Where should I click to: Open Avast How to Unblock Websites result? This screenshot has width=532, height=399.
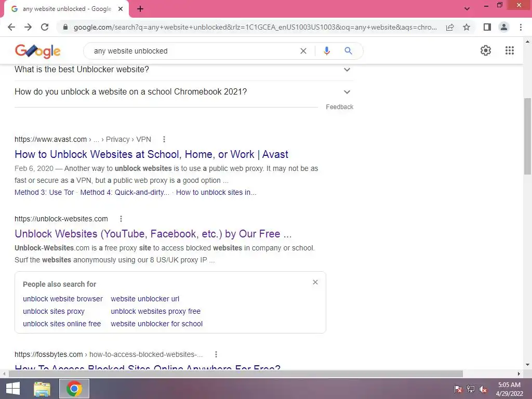pyautogui.click(x=151, y=154)
